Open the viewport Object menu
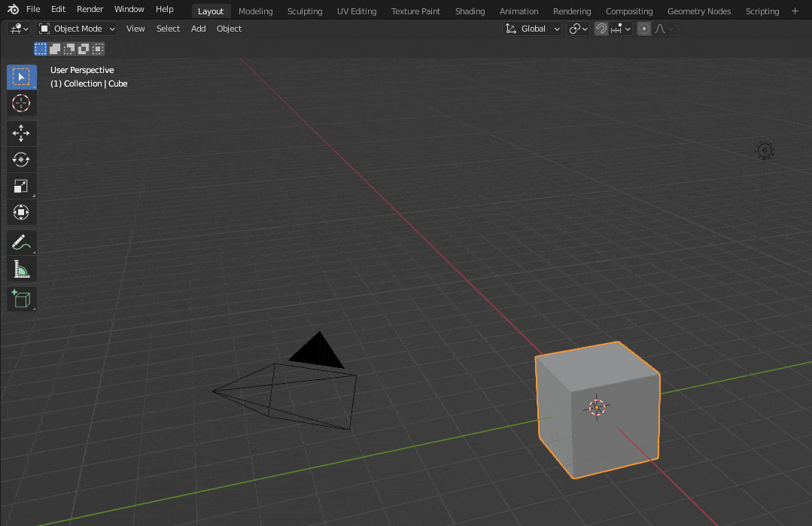This screenshot has width=812, height=526. pos(229,29)
